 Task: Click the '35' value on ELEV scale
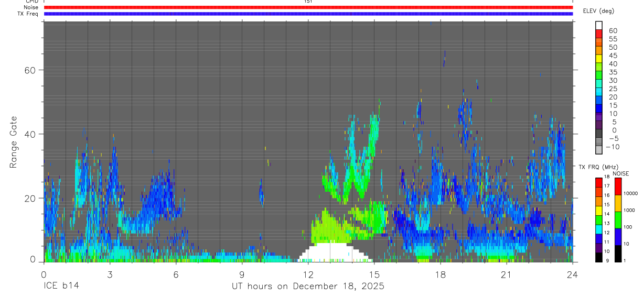coord(613,72)
